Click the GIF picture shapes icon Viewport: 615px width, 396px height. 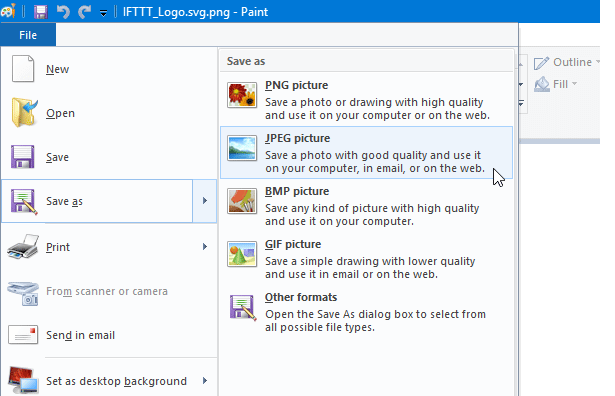pos(242,254)
